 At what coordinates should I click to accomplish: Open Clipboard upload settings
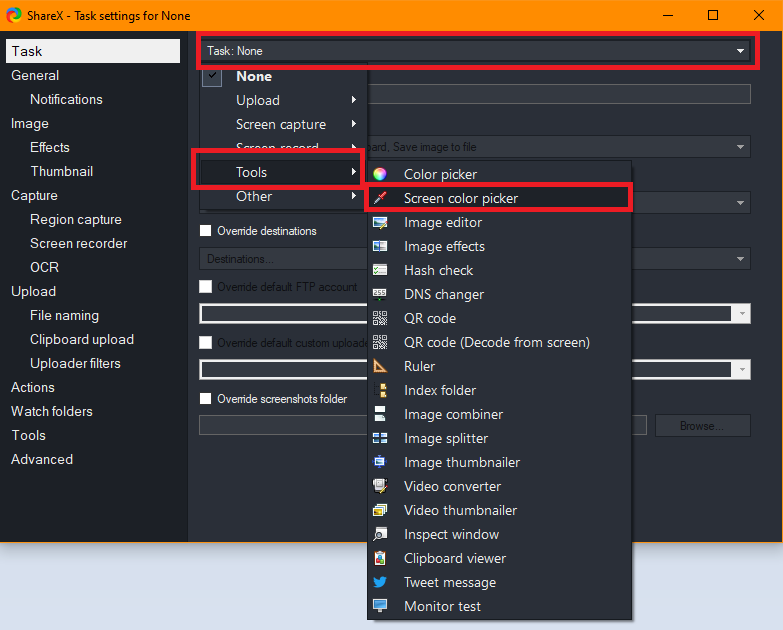[81, 339]
